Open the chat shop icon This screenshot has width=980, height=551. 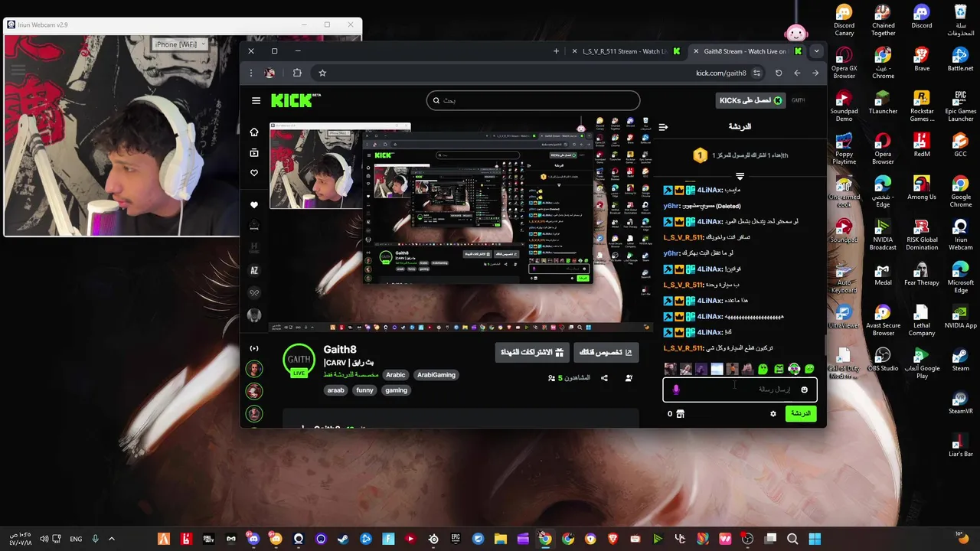[680, 414]
